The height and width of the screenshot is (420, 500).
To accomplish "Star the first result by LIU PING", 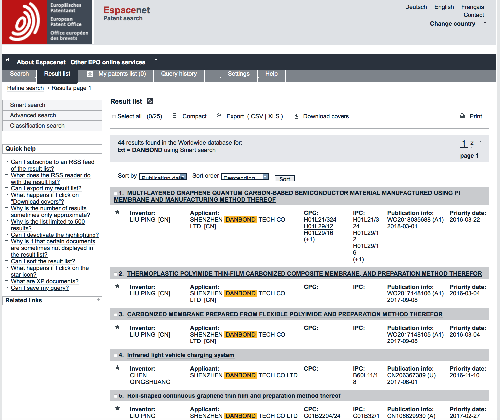I will pos(117,212).
